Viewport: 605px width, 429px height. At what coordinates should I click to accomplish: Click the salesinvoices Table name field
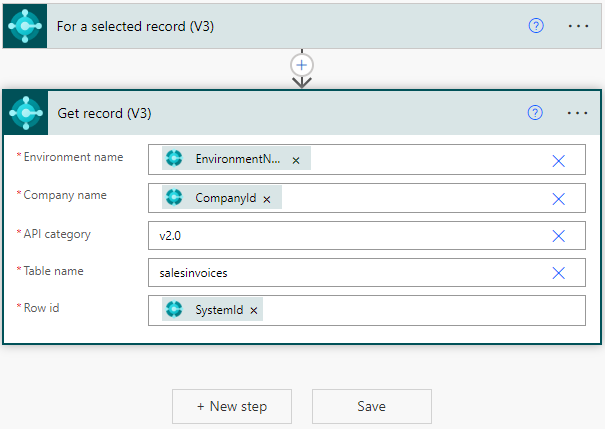[350, 273]
